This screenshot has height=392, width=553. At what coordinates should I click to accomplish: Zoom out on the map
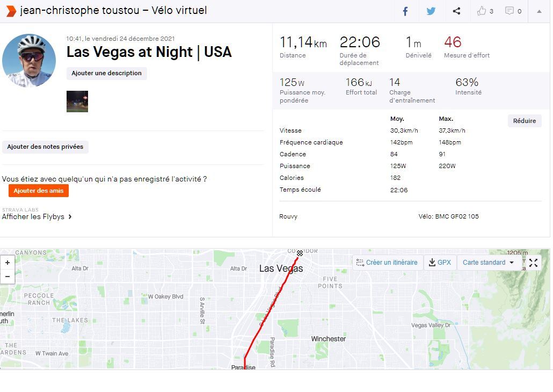tap(8, 277)
